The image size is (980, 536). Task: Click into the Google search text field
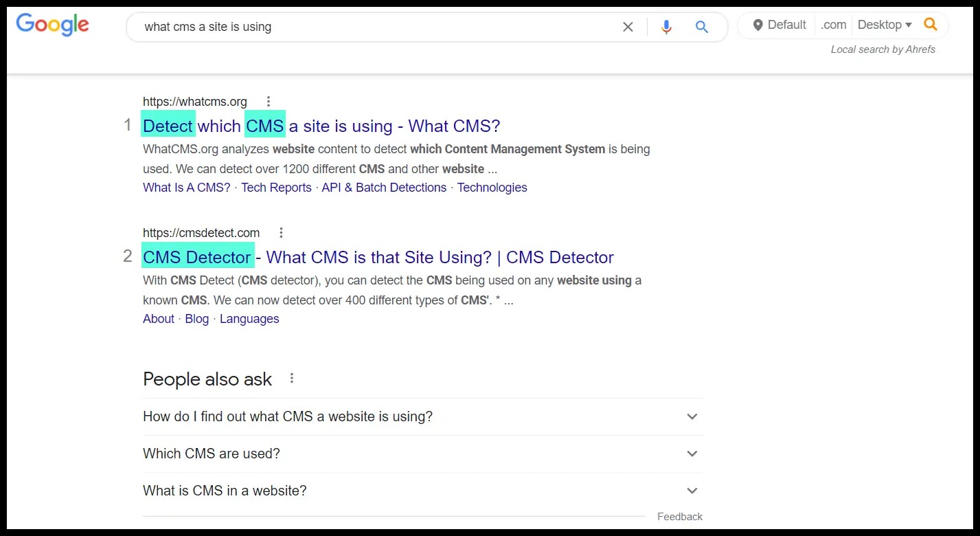tap(371, 27)
